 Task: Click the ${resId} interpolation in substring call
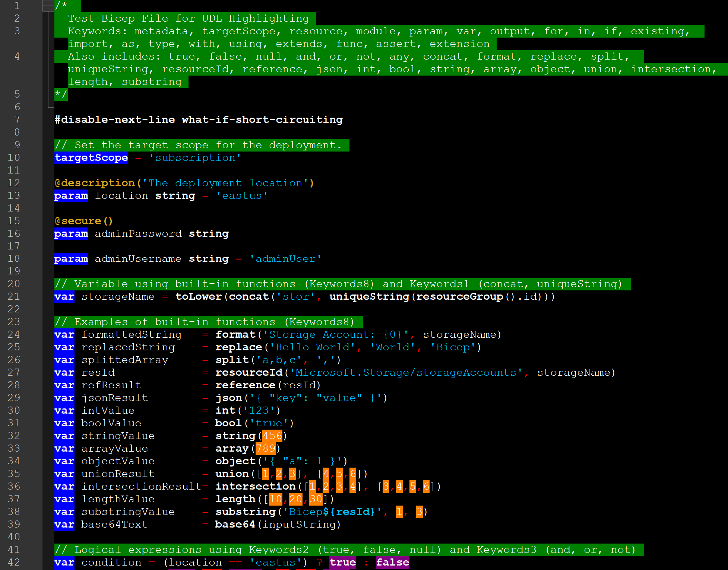click(349, 512)
